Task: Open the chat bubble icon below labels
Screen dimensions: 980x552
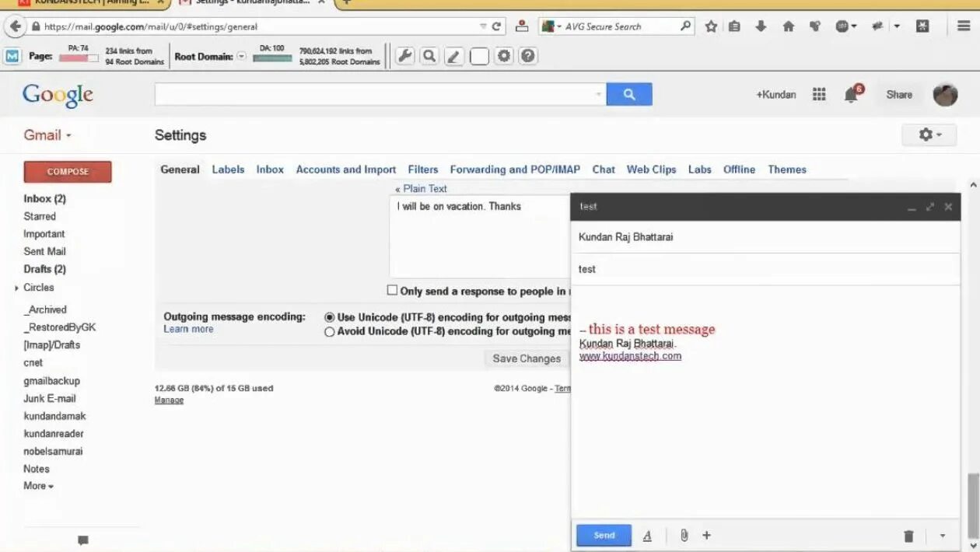Action: 83,540
